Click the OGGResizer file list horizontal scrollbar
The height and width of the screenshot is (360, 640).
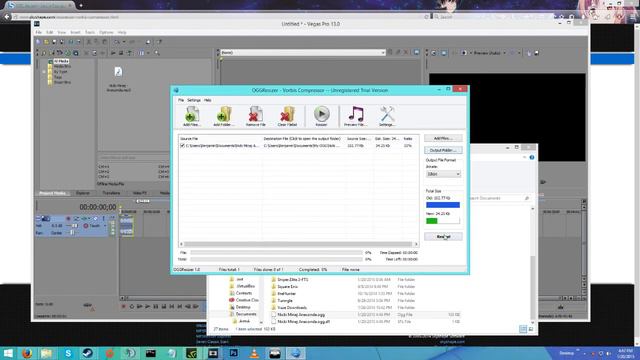coord(298,244)
